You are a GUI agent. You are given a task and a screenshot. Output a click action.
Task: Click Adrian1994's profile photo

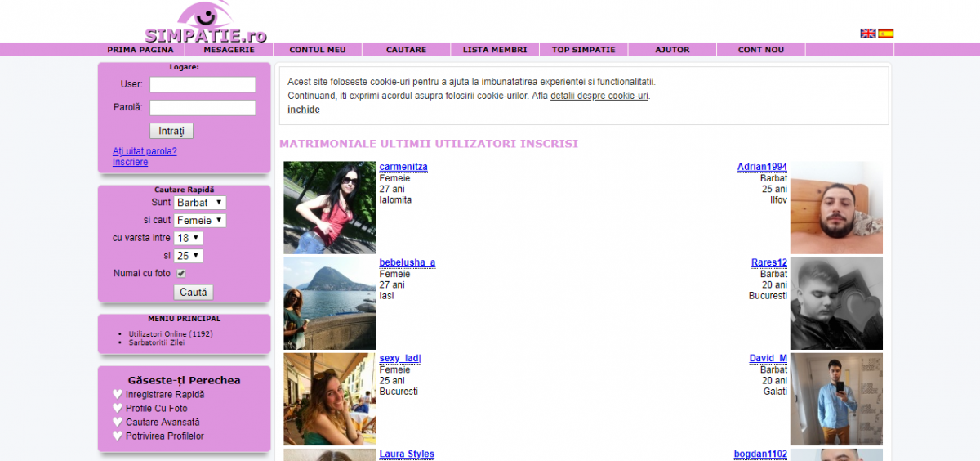click(836, 208)
